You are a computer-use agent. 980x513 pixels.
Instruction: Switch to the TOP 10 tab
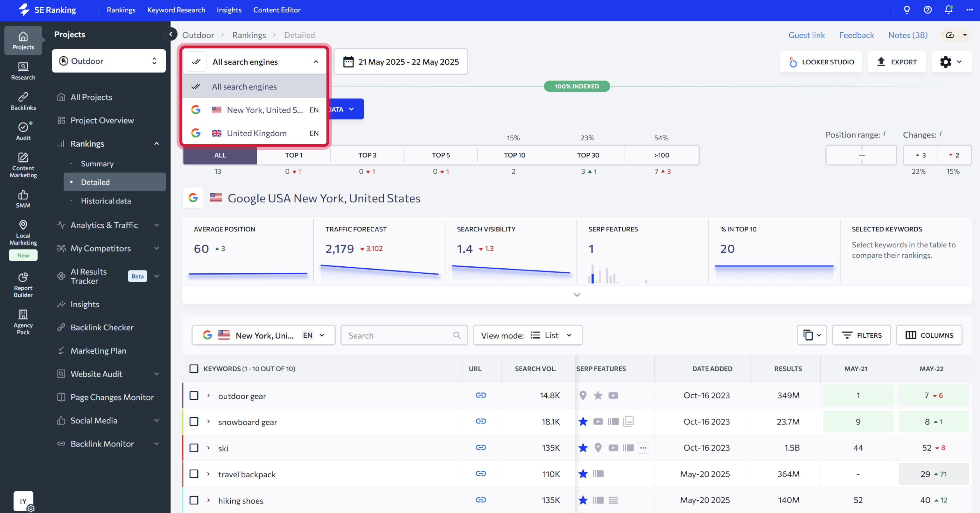(x=514, y=155)
